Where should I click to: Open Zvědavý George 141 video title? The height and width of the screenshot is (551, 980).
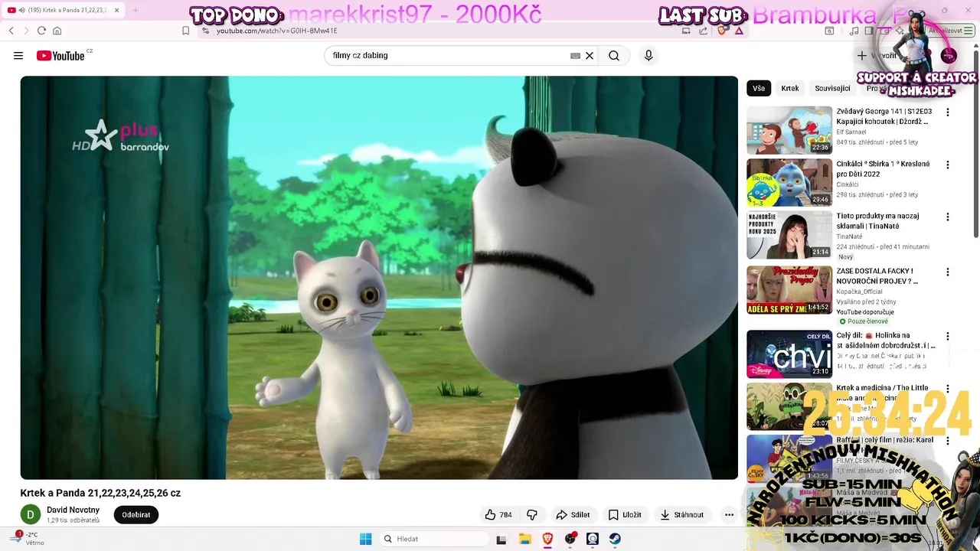tap(884, 116)
